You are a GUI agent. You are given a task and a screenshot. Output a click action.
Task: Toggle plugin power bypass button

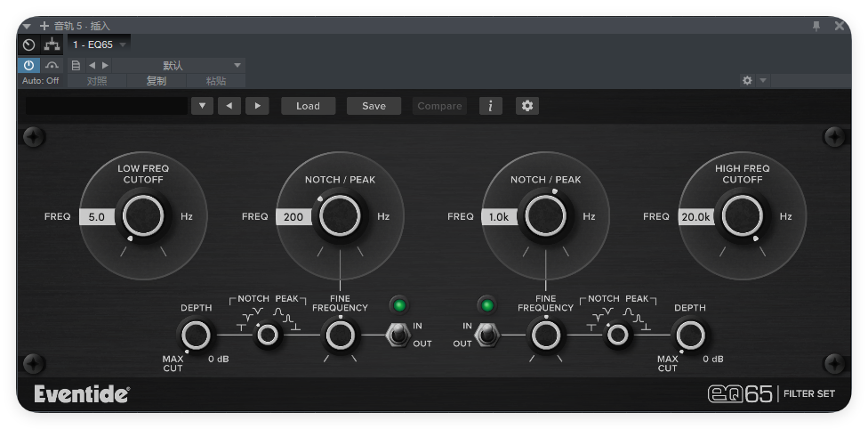28,65
